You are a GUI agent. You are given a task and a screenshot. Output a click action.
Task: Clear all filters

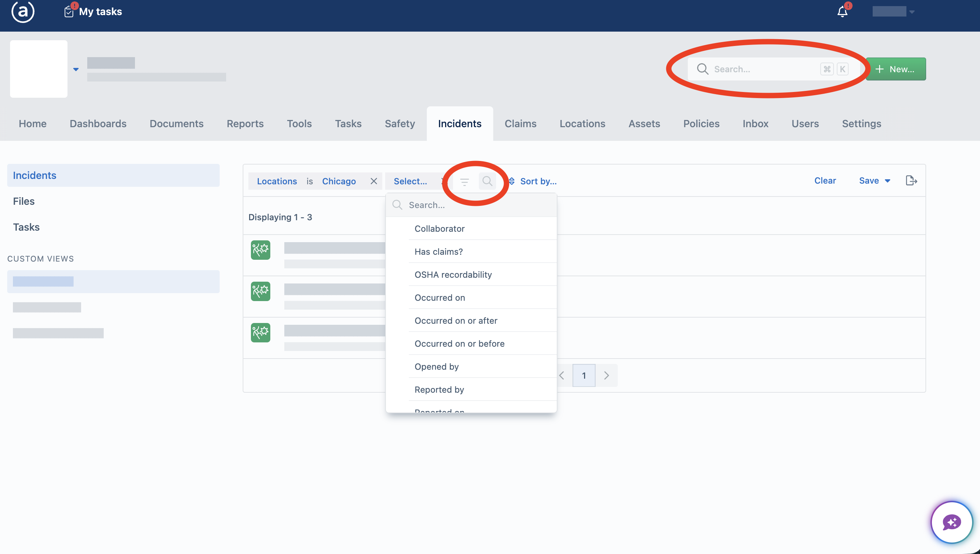point(825,180)
